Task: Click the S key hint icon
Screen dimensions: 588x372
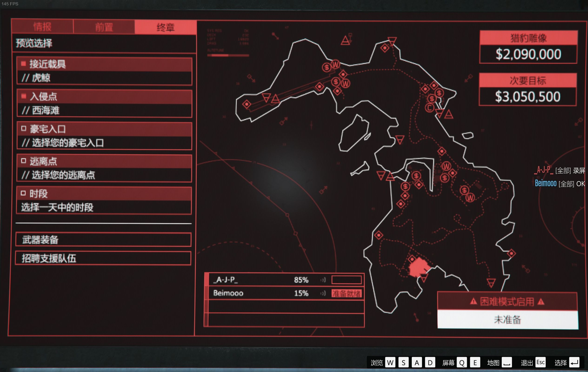Action: [403, 362]
